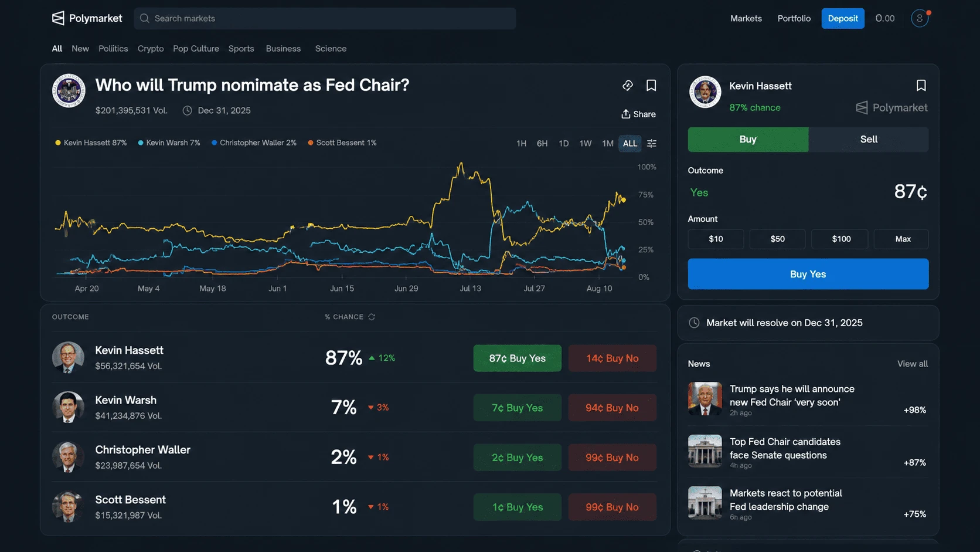Click Kevin Hassett avatar in trade panel
The image size is (980, 552).
705,92
